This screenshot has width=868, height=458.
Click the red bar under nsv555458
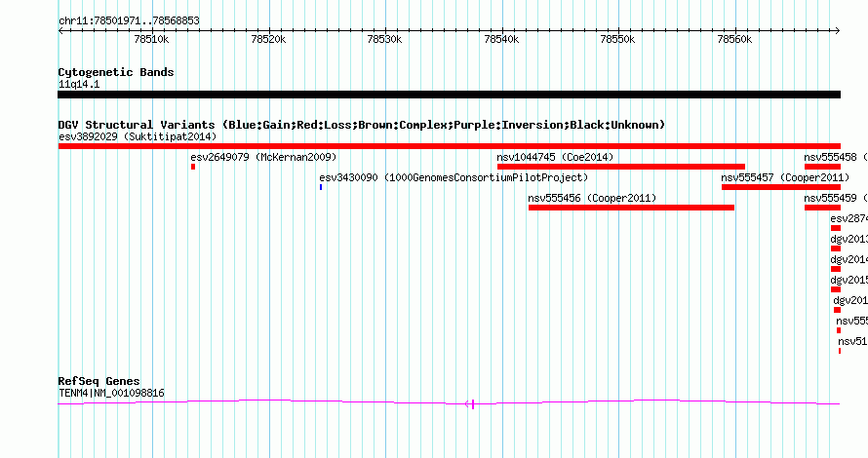pos(822,167)
